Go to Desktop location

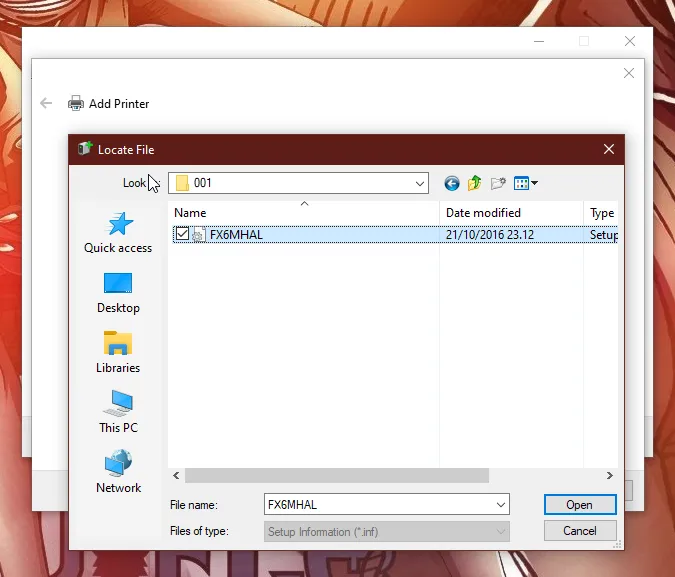(x=118, y=292)
